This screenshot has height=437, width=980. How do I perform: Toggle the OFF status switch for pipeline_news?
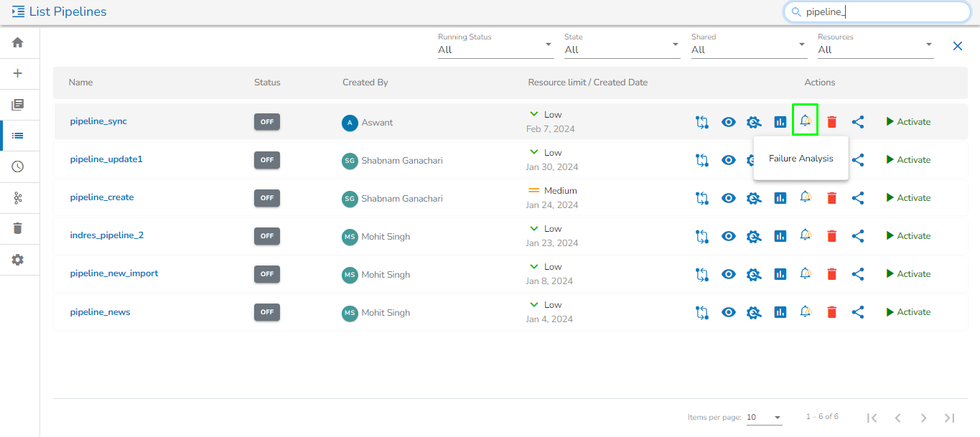(x=267, y=312)
